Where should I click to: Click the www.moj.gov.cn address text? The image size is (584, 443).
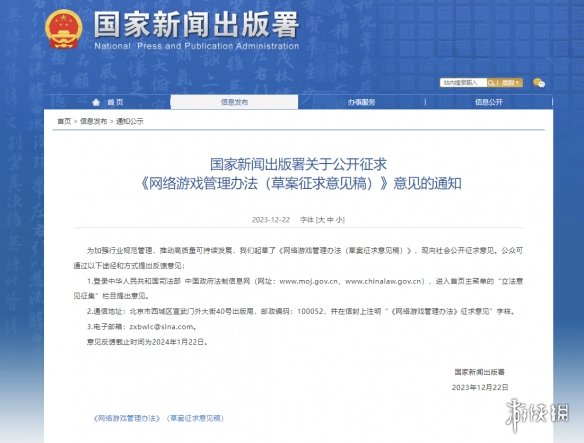click(308, 281)
